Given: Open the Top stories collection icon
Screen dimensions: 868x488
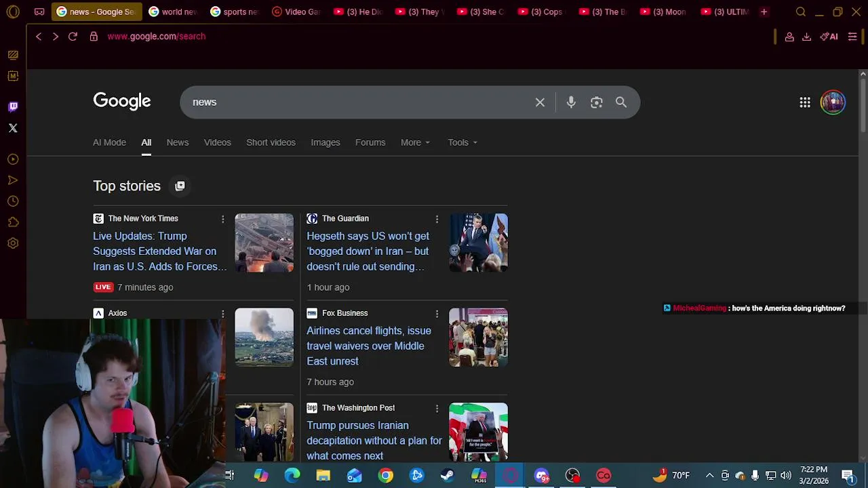Looking at the screenshot, I should (x=180, y=186).
